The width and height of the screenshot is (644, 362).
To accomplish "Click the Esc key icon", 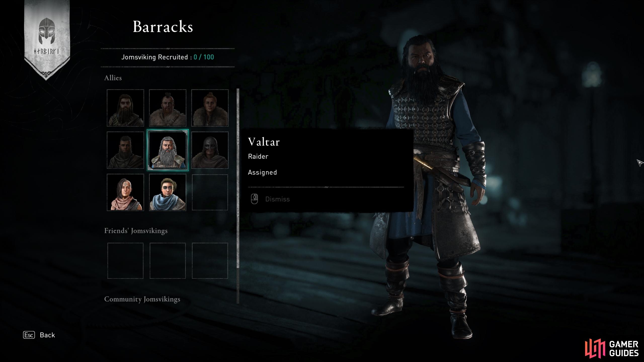I will 29,335.
